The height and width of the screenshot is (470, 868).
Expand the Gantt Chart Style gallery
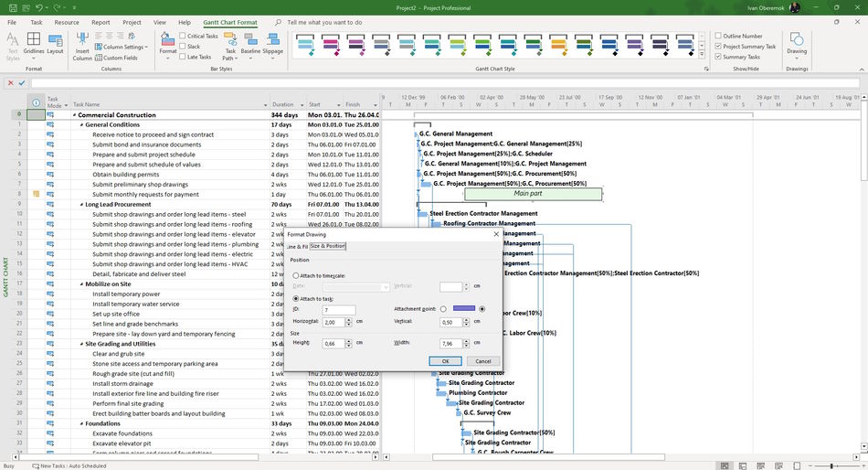(702, 55)
